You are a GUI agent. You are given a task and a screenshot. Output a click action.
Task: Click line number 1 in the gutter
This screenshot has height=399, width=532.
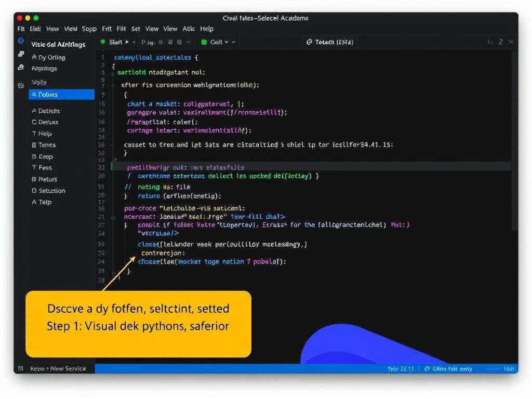click(x=103, y=57)
